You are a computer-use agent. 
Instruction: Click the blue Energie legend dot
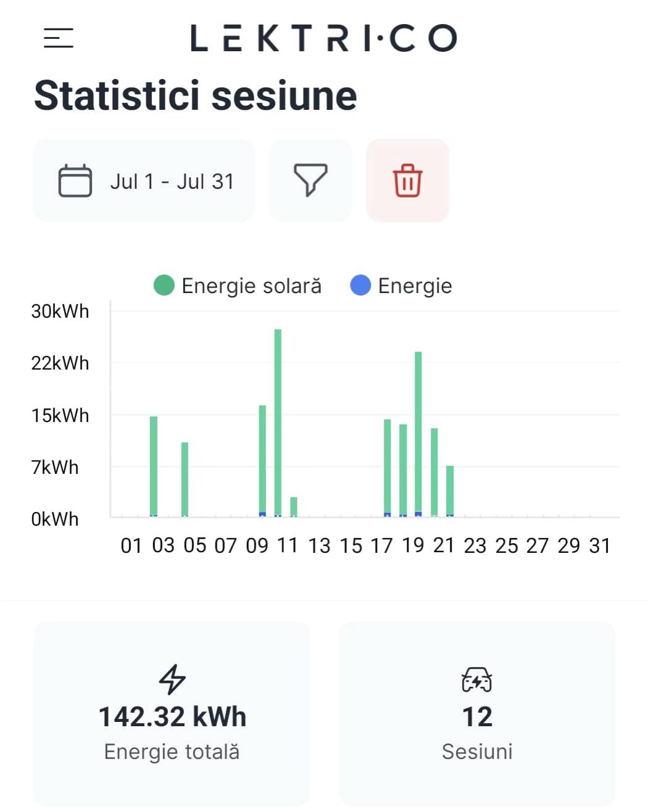(360, 286)
